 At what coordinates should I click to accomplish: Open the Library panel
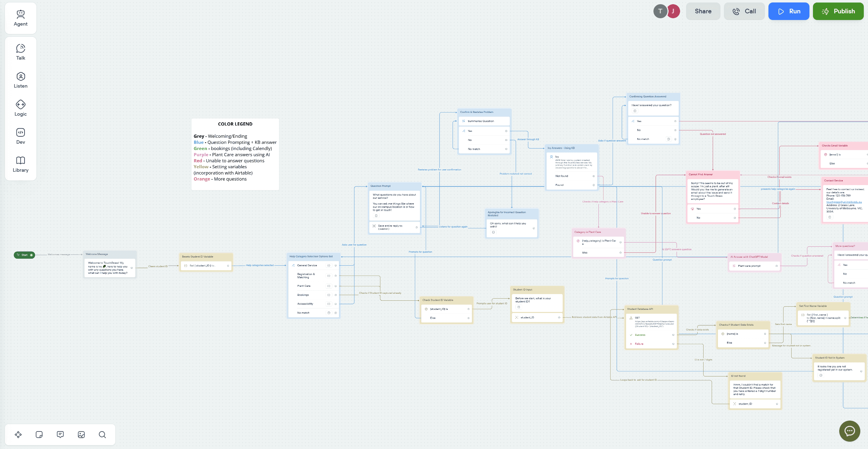click(21, 164)
